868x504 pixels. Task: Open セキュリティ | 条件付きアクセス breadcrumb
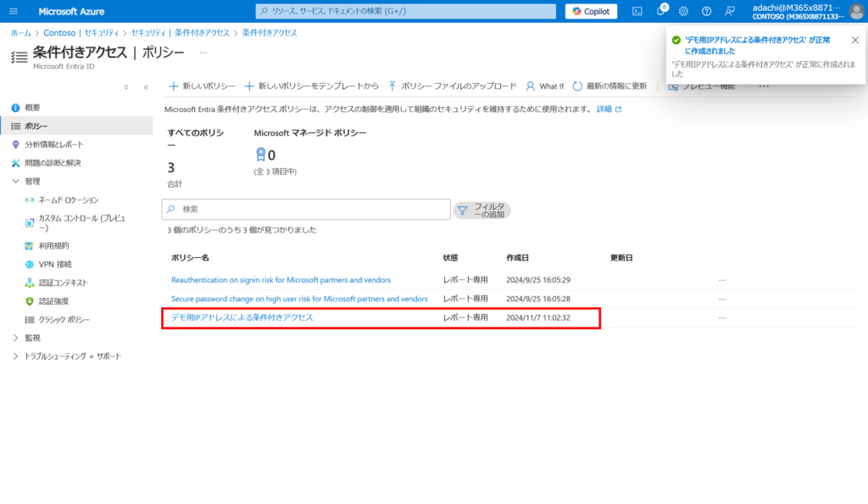point(180,33)
